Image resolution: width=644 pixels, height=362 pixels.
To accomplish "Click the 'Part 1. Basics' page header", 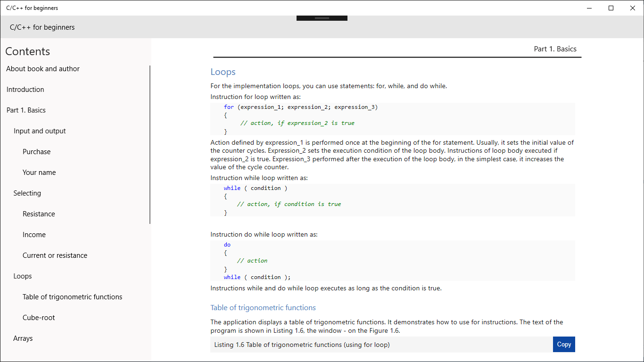I will [555, 49].
